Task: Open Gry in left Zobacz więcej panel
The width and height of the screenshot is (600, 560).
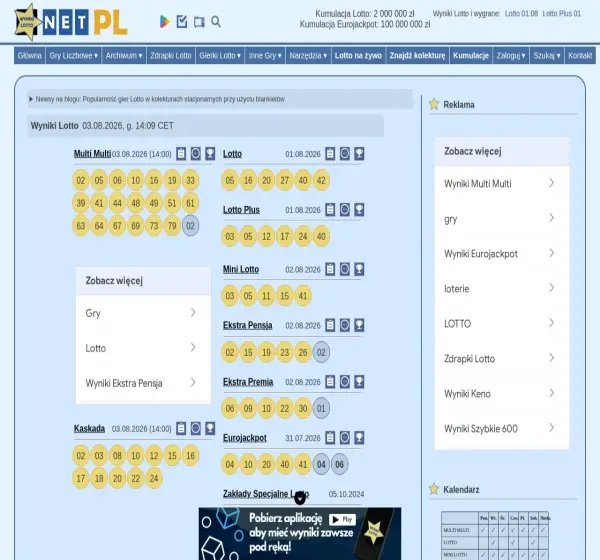Action: pyautogui.click(x=143, y=313)
